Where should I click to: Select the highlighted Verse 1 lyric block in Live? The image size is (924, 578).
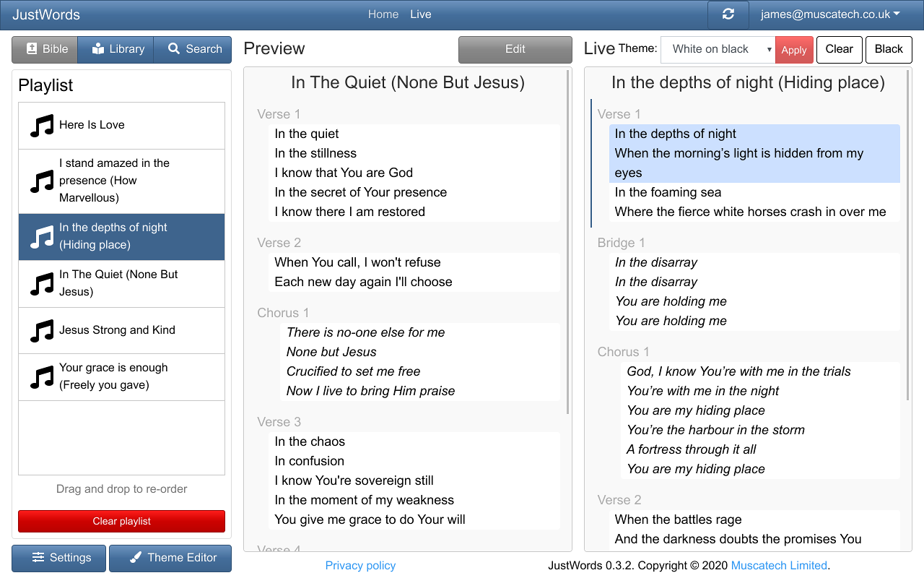(754, 153)
